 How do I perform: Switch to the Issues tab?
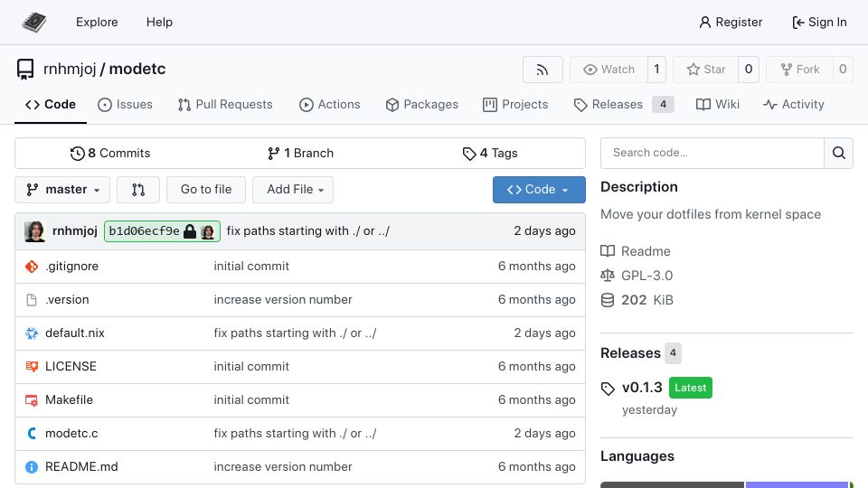pos(125,105)
